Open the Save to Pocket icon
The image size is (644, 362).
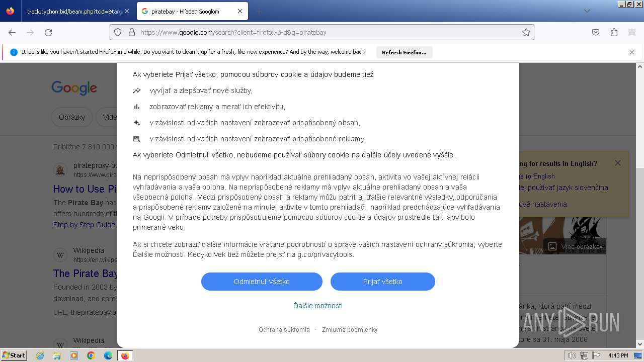[x=596, y=32]
